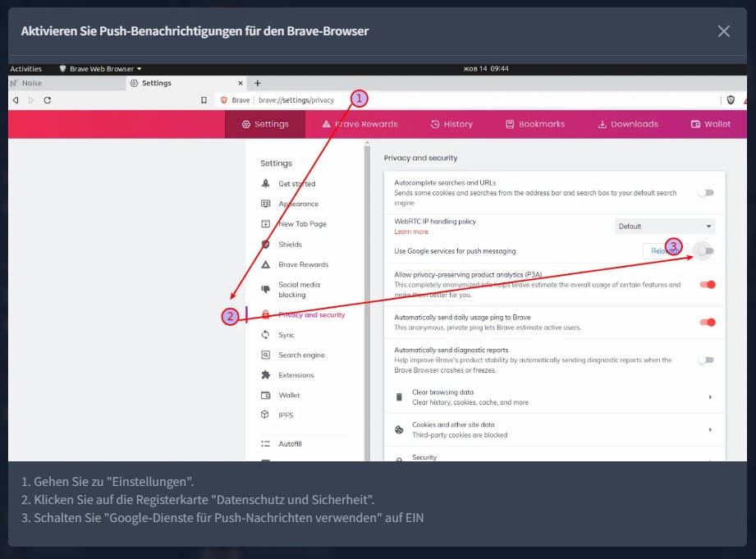Expand the Clear browsing data row arrow
756x559 pixels.
710,397
